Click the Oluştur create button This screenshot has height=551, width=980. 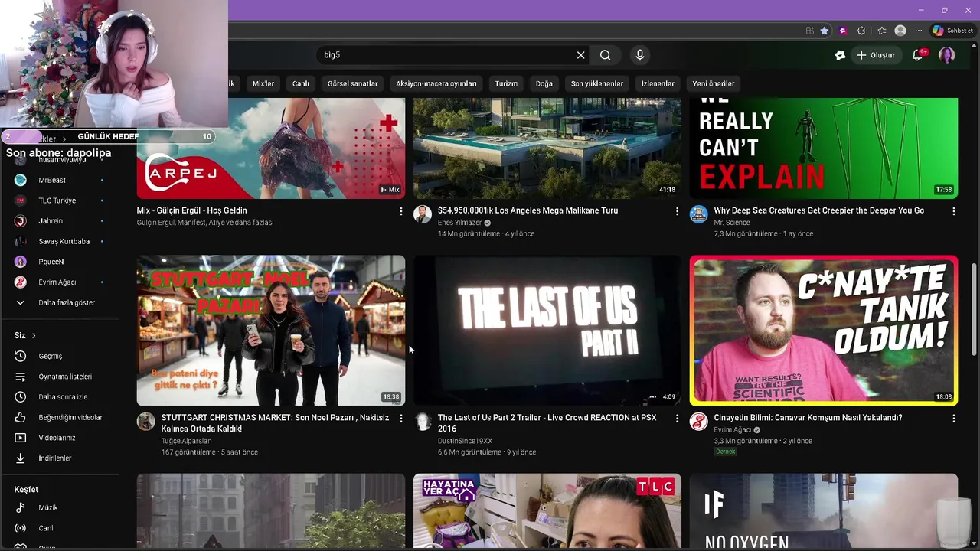(875, 55)
